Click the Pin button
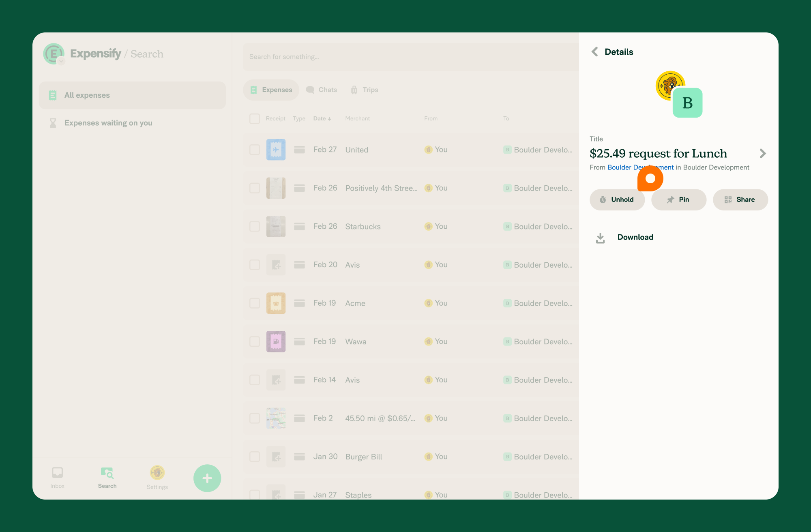Screen dimensions: 811x532 coord(679,199)
